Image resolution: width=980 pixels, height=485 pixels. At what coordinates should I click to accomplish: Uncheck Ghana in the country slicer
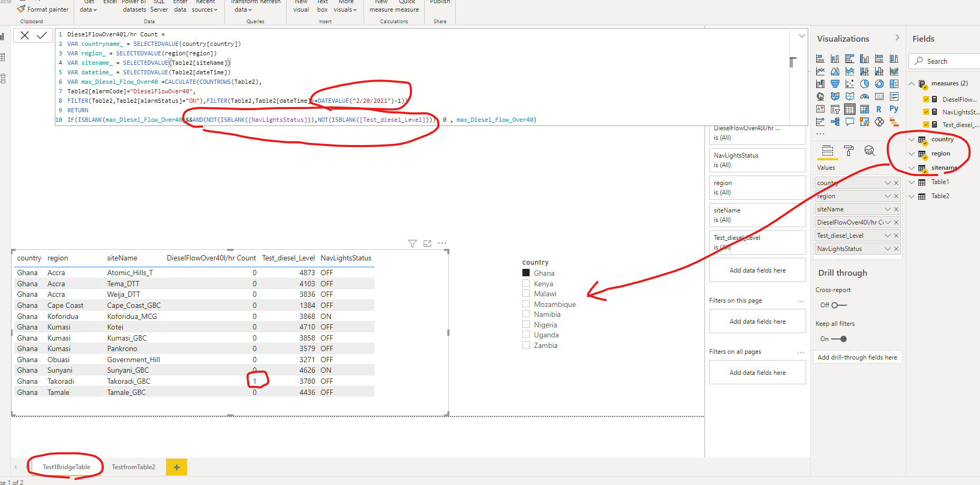tap(526, 273)
